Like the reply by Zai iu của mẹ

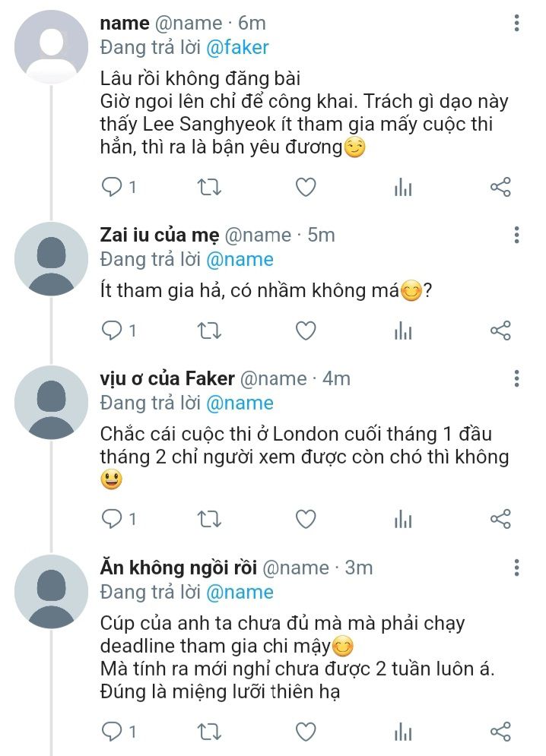coord(305,331)
